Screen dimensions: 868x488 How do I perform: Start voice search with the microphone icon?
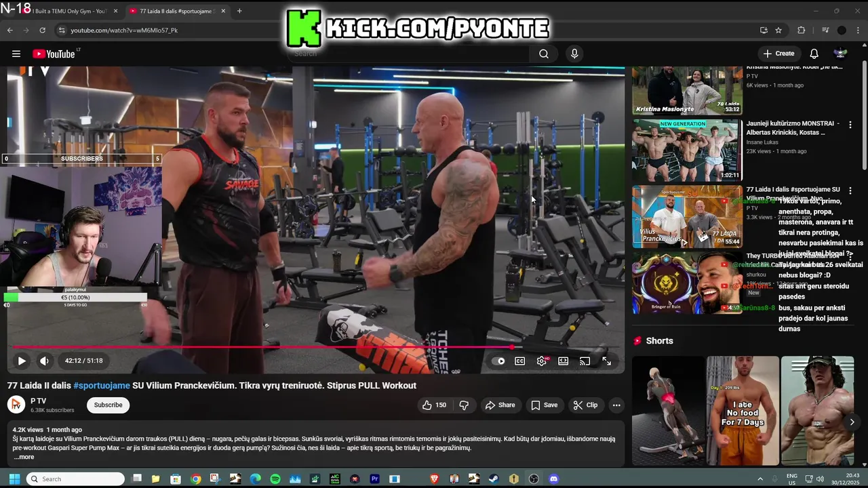[574, 54]
